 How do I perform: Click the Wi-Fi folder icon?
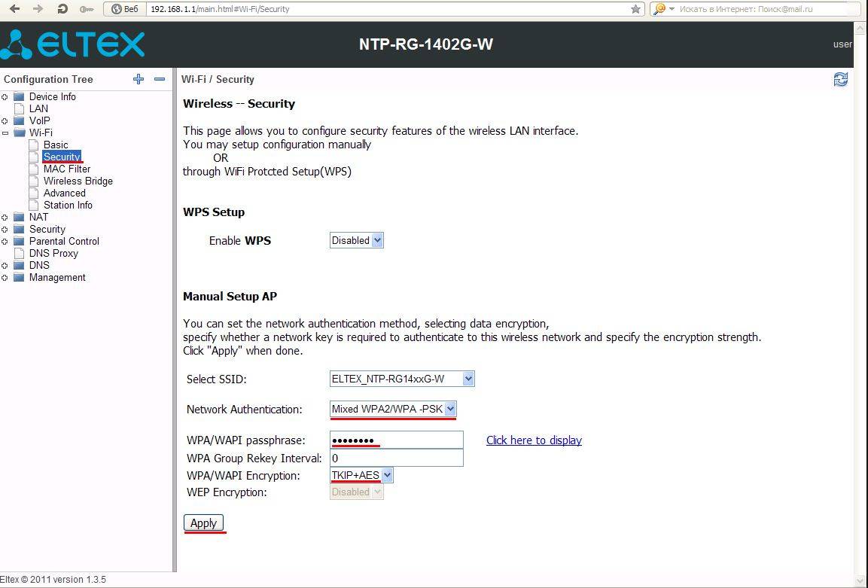pos(20,133)
